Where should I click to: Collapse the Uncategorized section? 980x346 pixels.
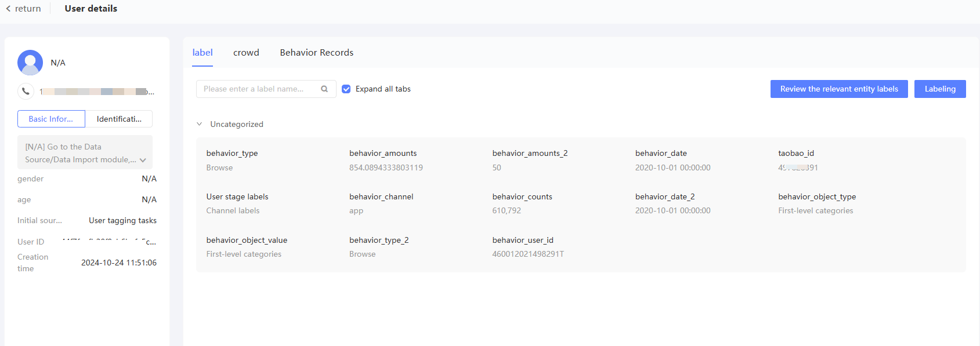coord(200,124)
